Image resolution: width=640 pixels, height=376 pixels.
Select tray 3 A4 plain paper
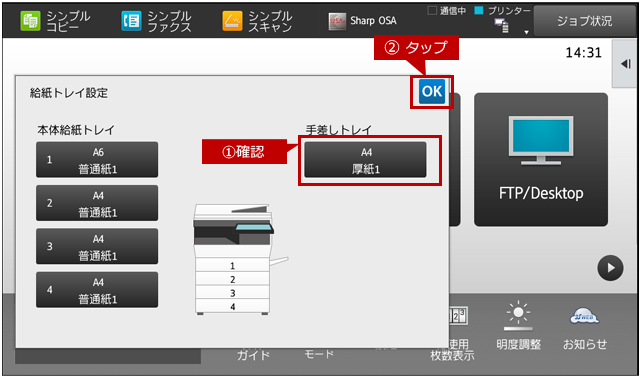[97, 246]
